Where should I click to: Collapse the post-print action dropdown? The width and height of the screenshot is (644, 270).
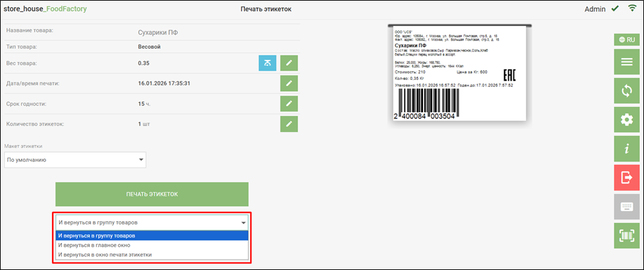click(151, 222)
